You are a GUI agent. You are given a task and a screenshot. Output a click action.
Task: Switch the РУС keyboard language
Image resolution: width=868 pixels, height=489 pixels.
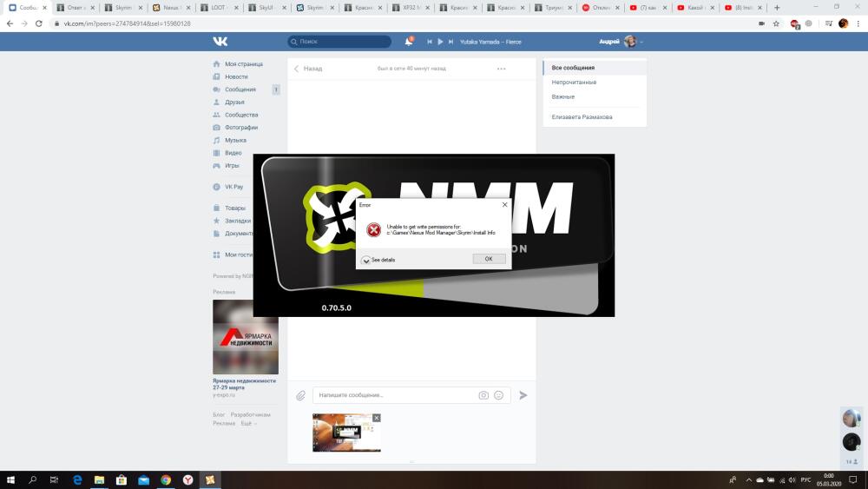point(806,480)
